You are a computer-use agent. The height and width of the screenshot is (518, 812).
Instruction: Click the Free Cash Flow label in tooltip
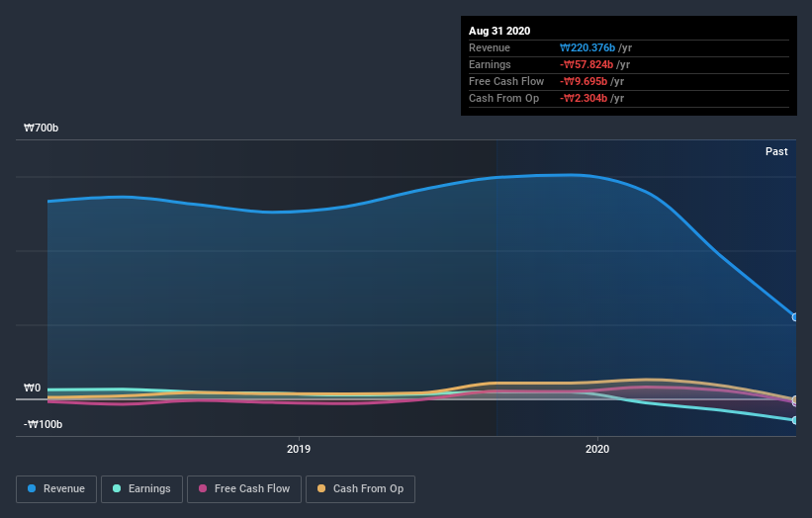tap(506, 81)
